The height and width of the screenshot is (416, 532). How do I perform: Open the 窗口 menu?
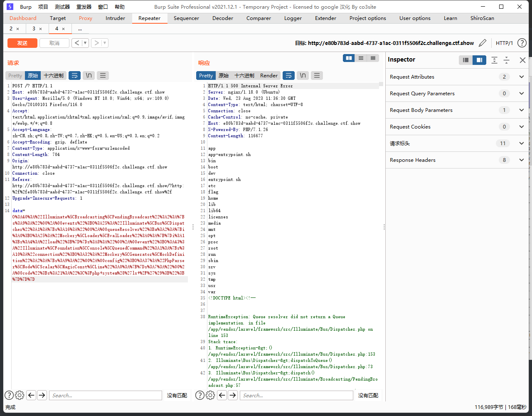pos(103,7)
